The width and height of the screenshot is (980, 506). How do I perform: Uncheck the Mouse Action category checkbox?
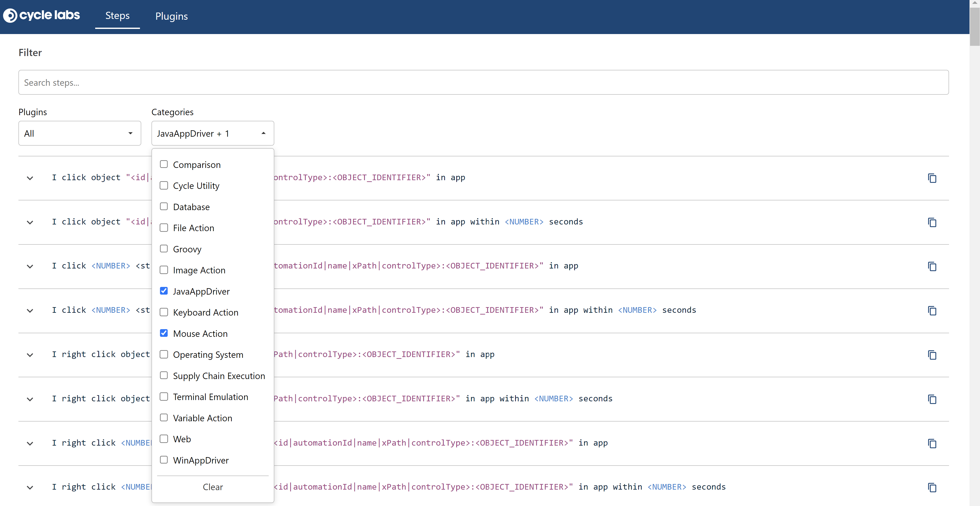[x=164, y=333]
